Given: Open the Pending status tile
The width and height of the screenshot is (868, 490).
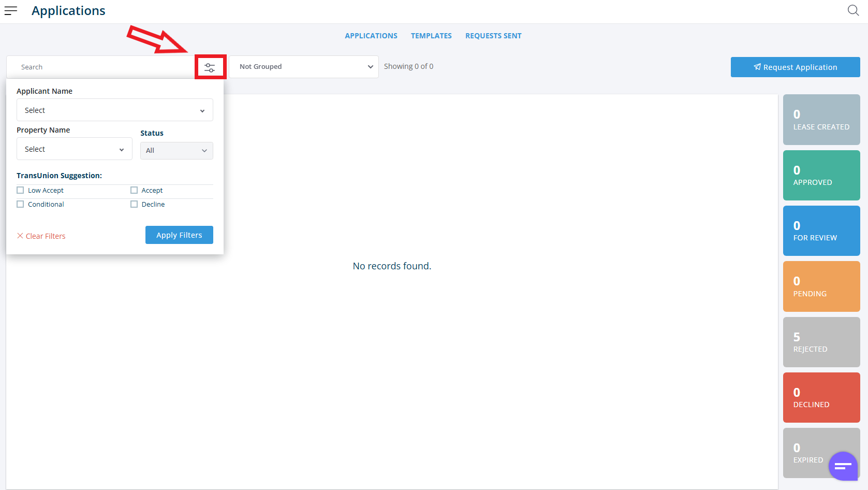Looking at the screenshot, I should pyautogui.click(x=821, y=286).
